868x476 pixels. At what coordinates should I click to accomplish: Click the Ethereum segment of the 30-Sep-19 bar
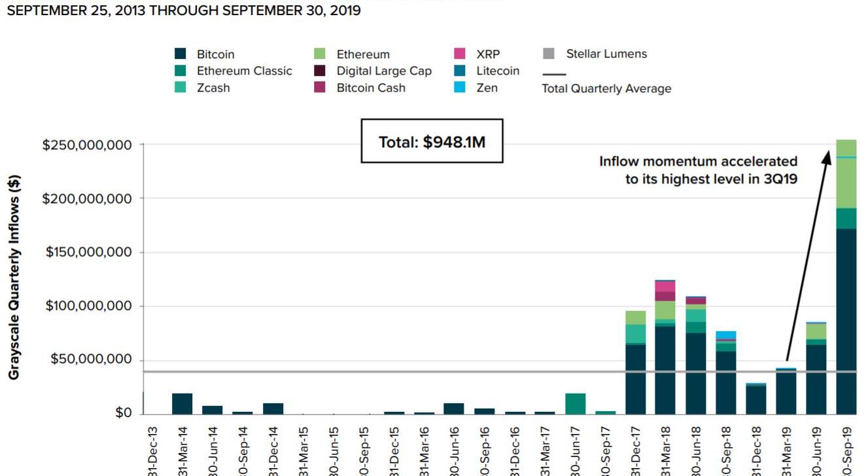pyautogui.click(x=846, y=183)
